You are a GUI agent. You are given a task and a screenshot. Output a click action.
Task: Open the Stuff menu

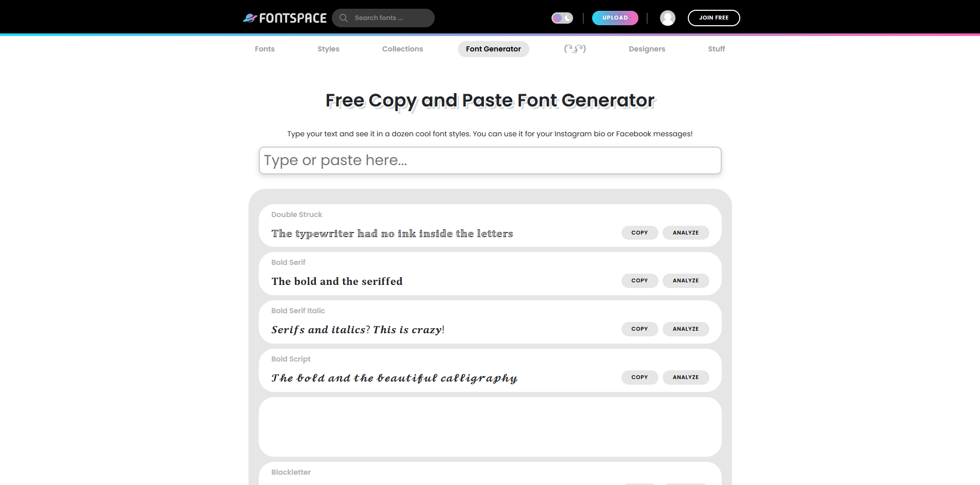[x=717, y=49]
